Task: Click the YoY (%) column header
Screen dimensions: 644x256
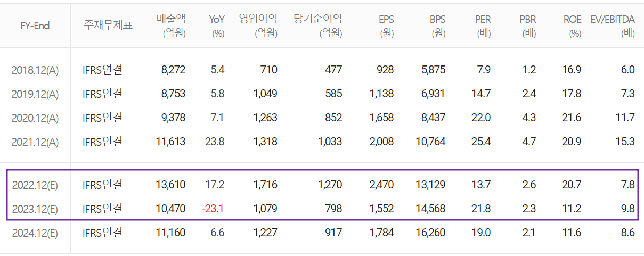Action: 217,26
